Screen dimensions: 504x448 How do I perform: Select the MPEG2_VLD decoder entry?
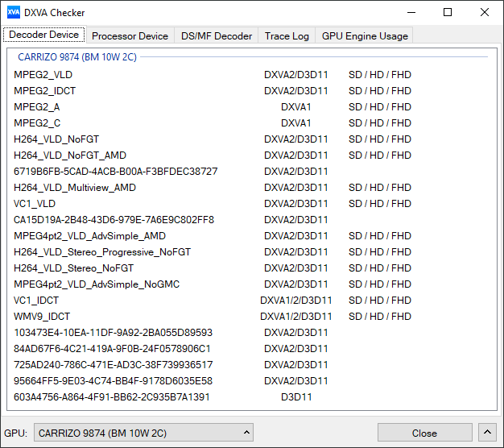coord(43,75)
